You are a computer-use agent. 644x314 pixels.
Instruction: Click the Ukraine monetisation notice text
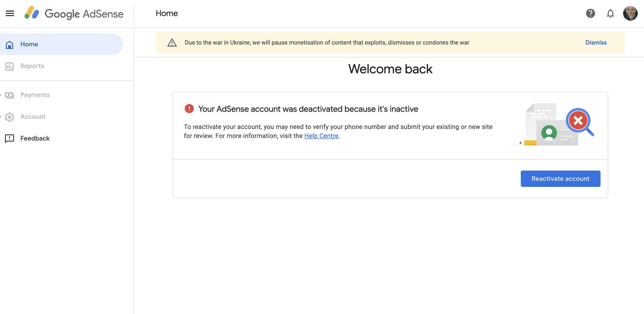(327, 42)
